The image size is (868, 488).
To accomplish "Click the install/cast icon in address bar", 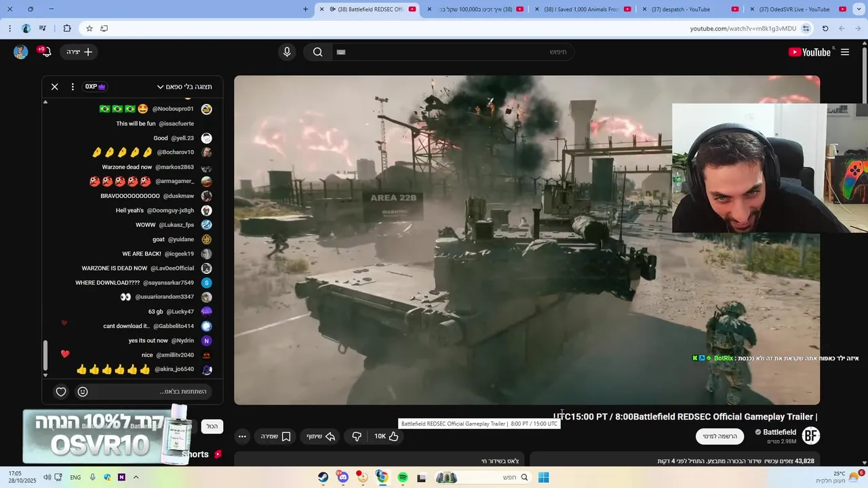I will tap(104, 28).
